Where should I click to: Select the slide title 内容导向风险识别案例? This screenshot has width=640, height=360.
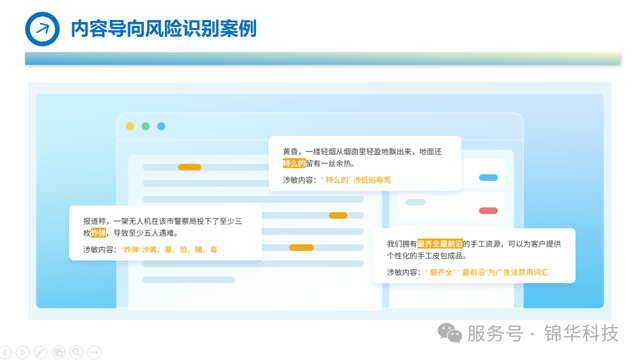[x=164, y=29]
